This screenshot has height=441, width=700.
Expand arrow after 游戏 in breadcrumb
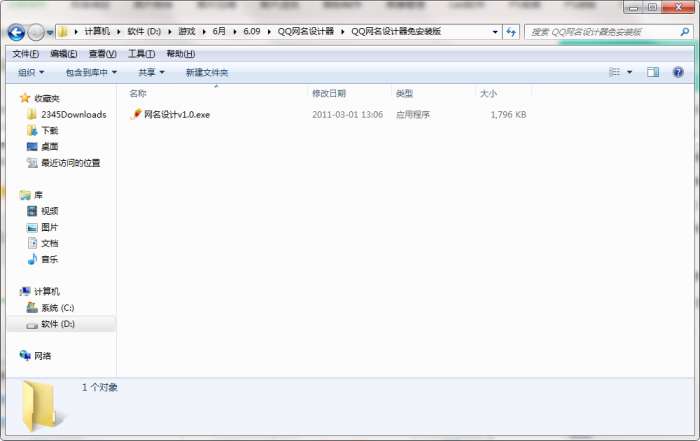tap(204, 32)
